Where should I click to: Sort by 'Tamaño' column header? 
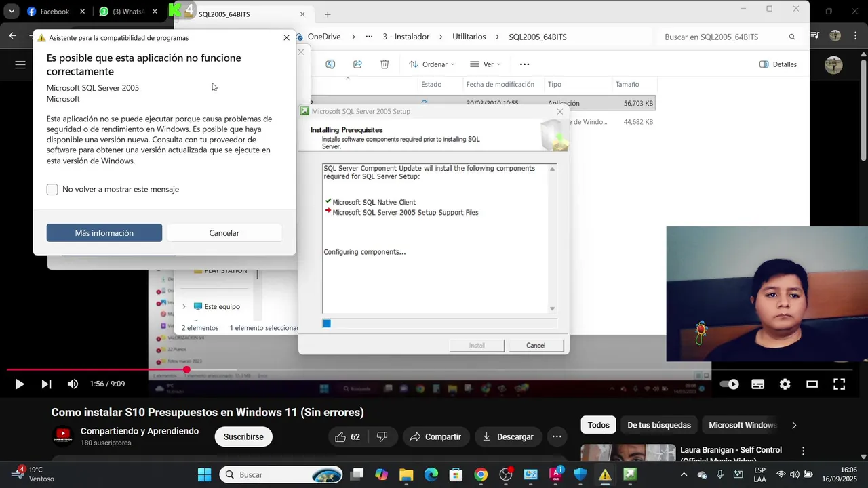pos(627,85)
